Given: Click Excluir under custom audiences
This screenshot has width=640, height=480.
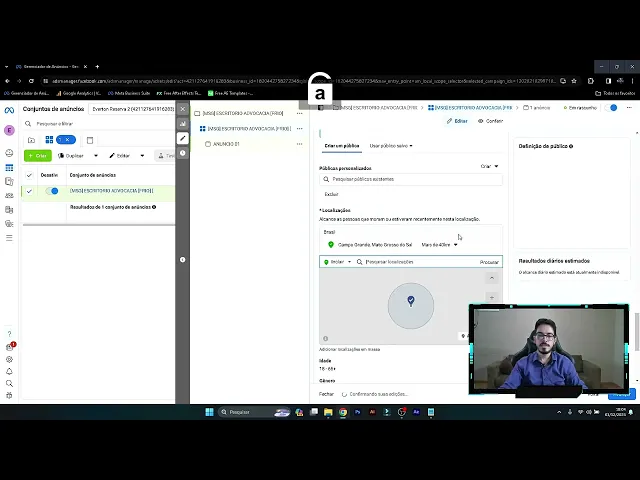Looking at the screenshot, I should pyautogui.click(x=331, y=194).
